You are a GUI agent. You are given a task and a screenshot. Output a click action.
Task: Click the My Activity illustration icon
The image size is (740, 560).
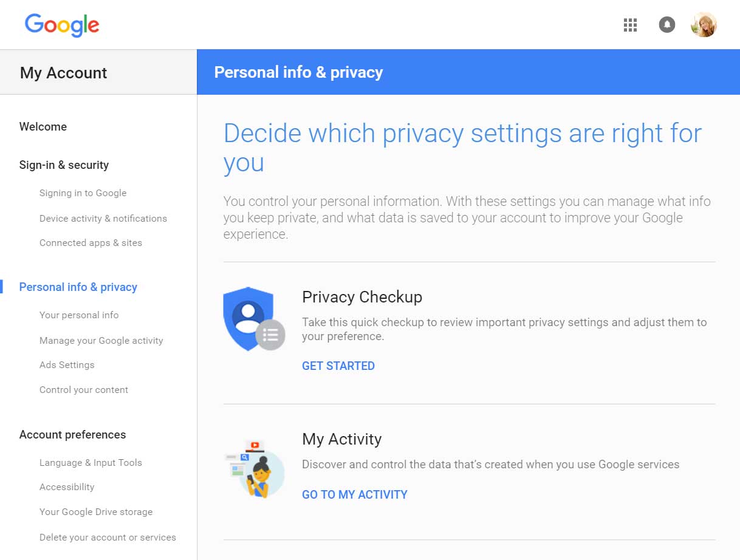click(x=255, y=468)
